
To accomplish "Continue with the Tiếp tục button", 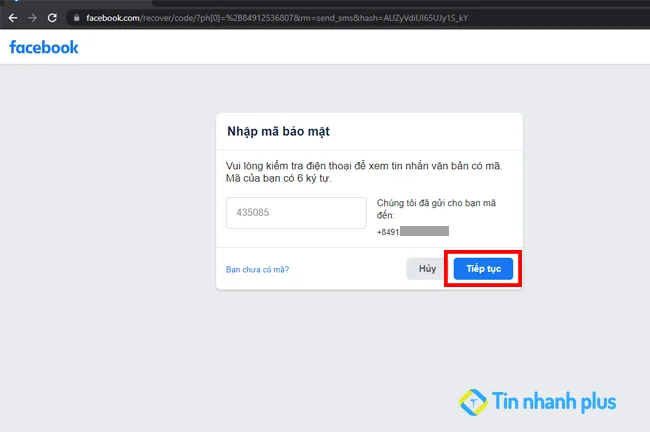I will point(483,269).
